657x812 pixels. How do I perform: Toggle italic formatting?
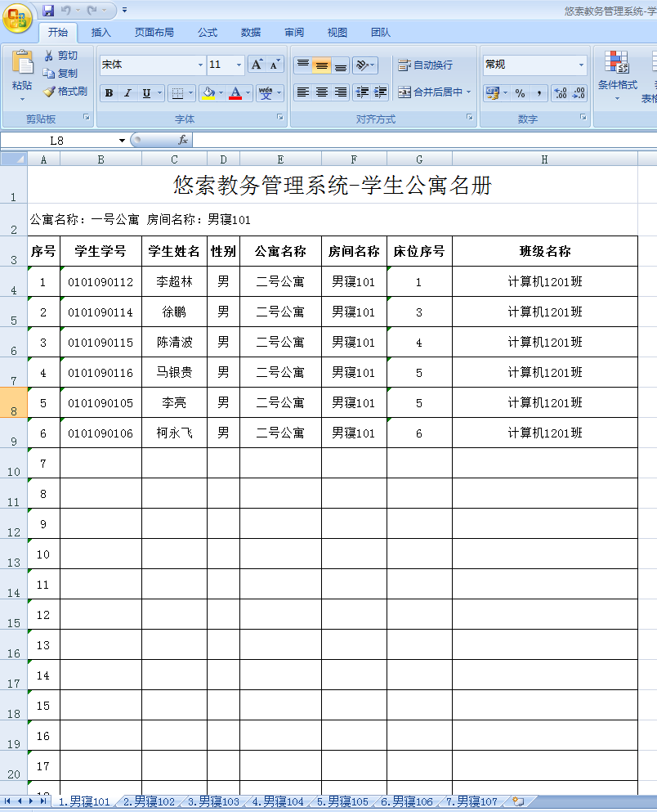point(127,93)
